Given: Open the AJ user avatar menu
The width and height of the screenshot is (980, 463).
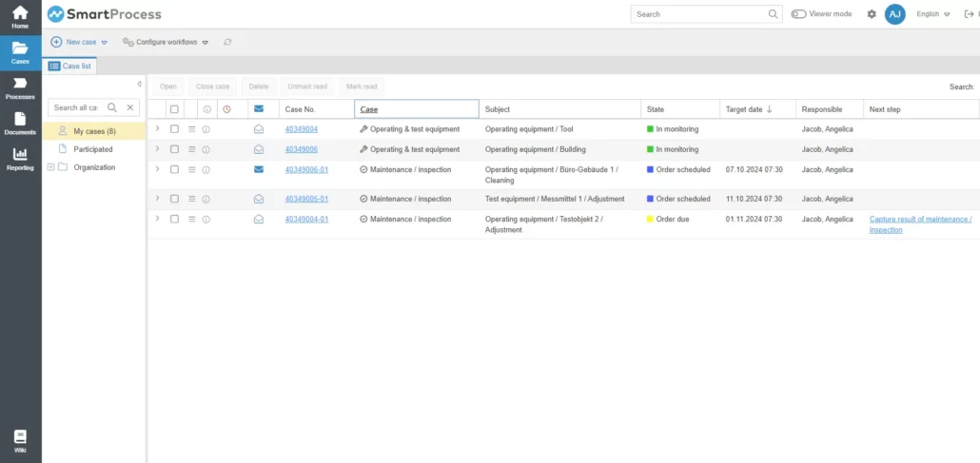Looking at the screenshot, I should (895, 13).
